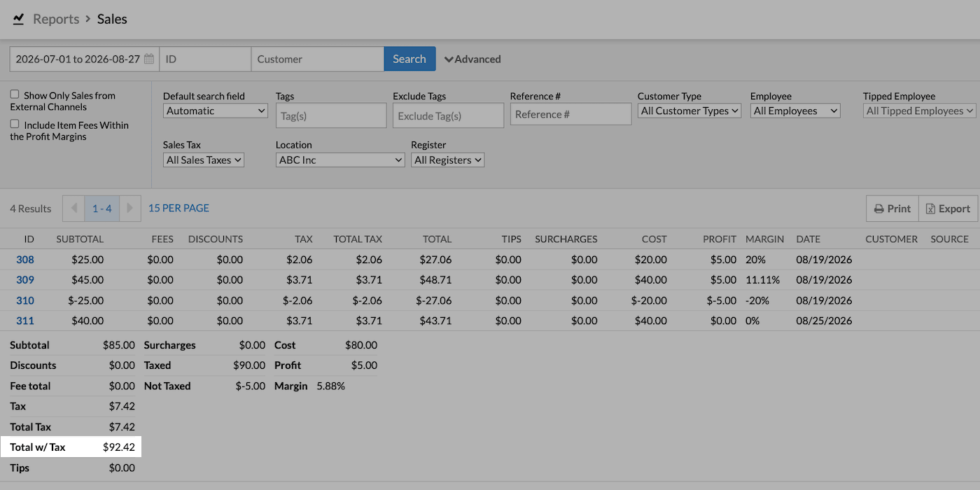Screen dimensions: 980x490
Task: Open the Sales Tax dropdown
Action: [x=204, y=160]
